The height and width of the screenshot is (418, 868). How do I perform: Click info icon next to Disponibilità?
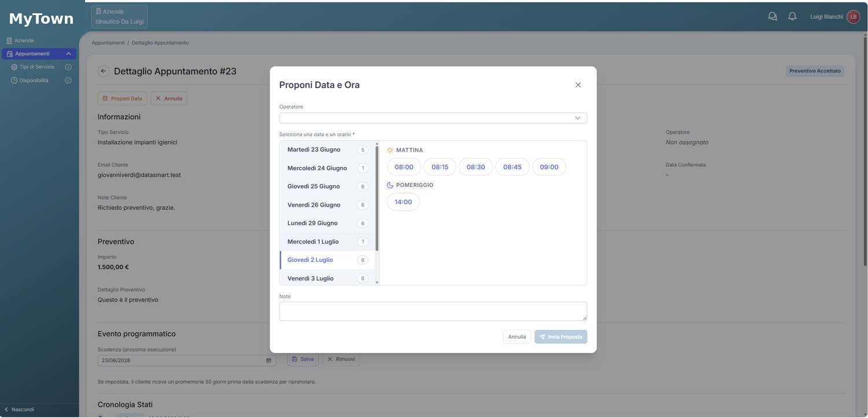[68, 80]
